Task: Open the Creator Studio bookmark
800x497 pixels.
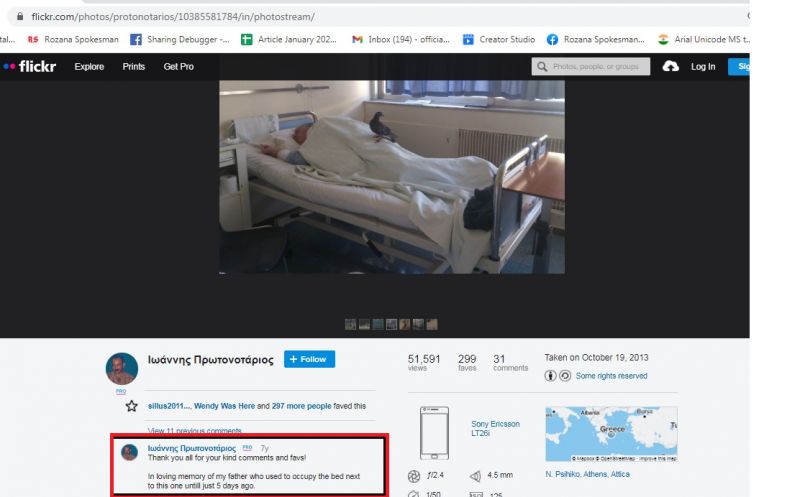Action: point(503,39)
